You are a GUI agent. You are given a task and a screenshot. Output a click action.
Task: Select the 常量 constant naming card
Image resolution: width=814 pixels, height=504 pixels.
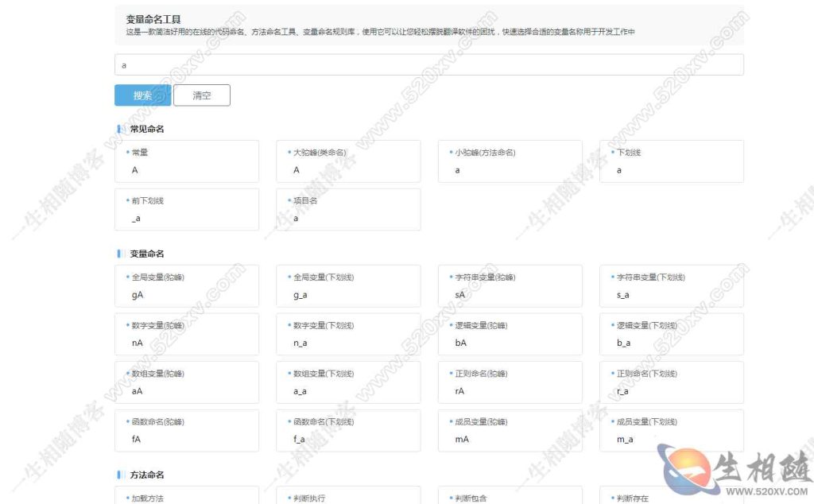[x=187, y=161]
